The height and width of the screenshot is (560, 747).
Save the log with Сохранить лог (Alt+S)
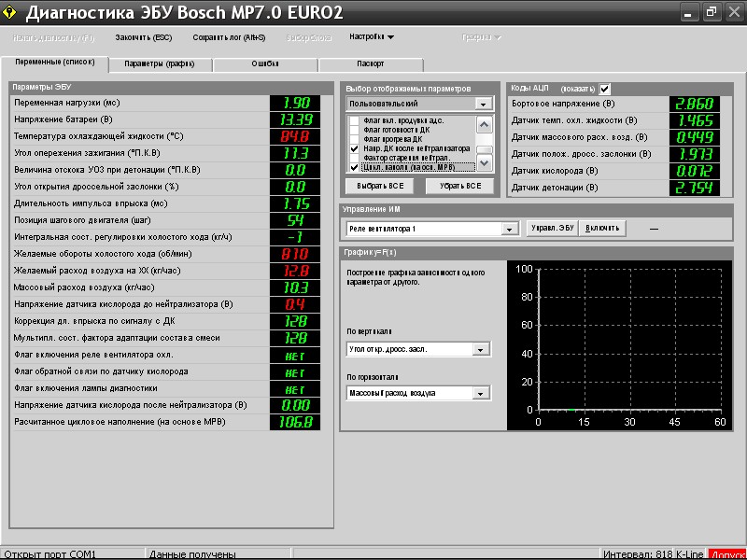point(229,37)
